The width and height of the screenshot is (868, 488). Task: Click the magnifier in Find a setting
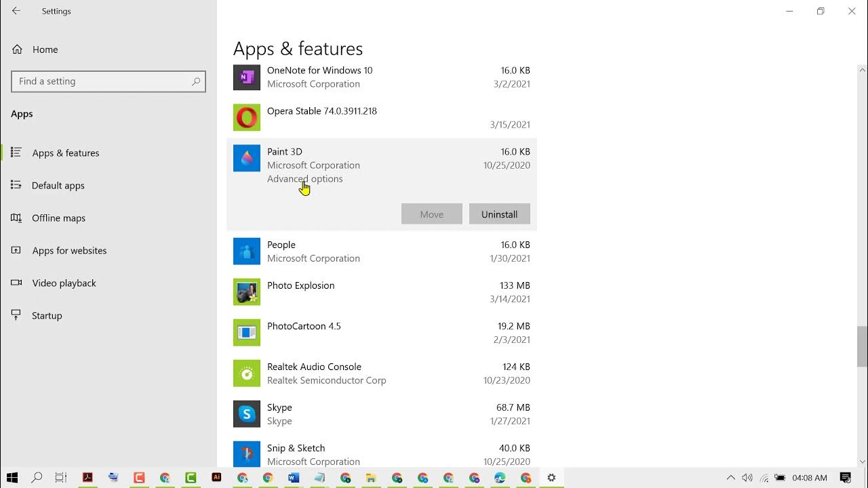[196, 81]
